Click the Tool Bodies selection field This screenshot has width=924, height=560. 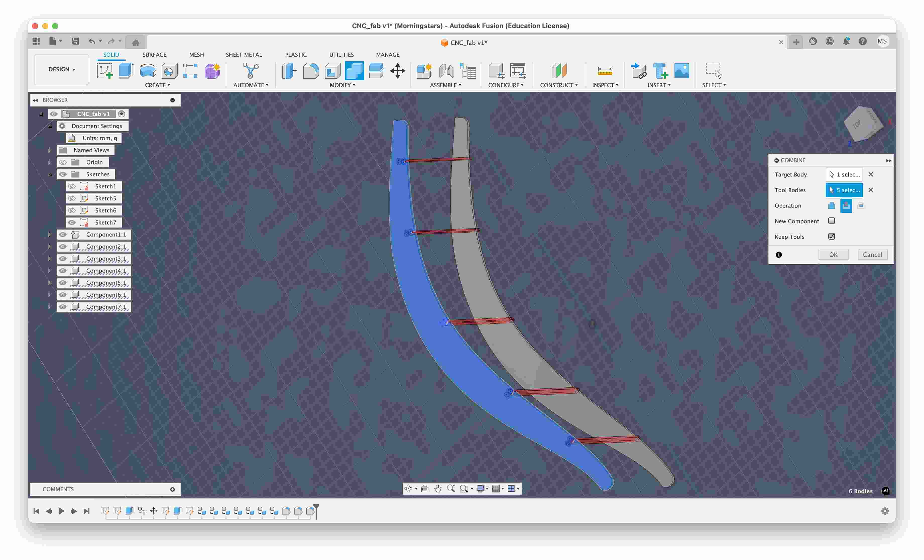(844, 190)
